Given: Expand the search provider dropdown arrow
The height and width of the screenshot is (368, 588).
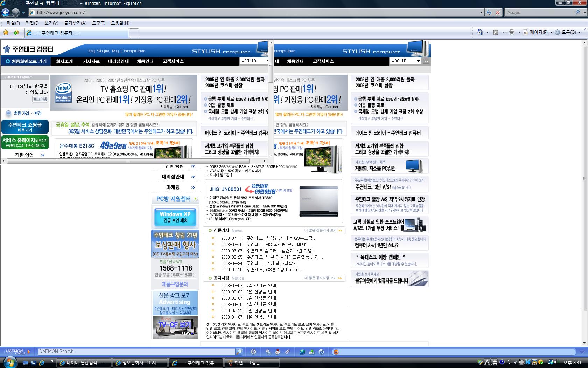Looking at the screenshot, I should click(584, 12).
